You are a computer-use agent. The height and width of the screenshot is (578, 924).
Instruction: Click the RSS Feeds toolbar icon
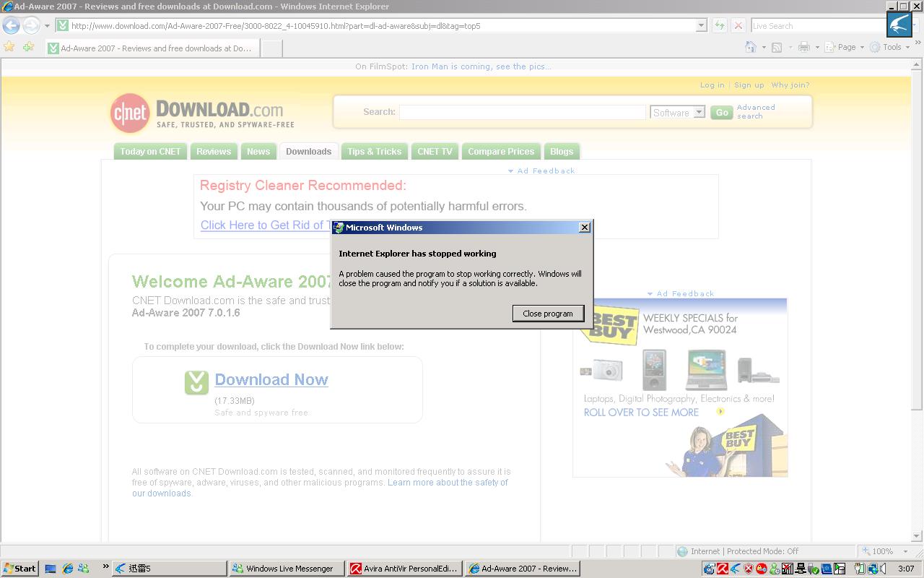click(777, 47)
